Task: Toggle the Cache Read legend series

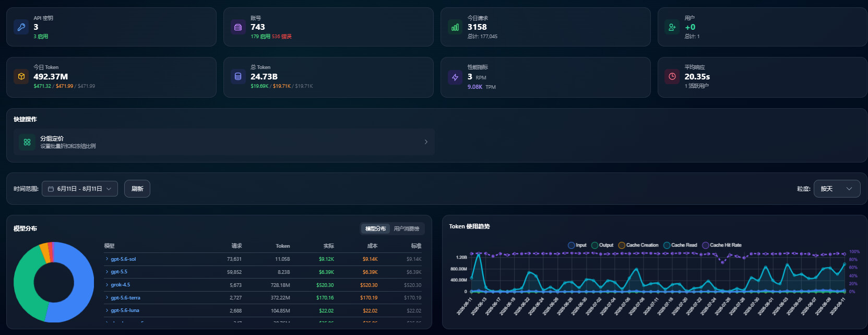Action: [x=680, y=245]
